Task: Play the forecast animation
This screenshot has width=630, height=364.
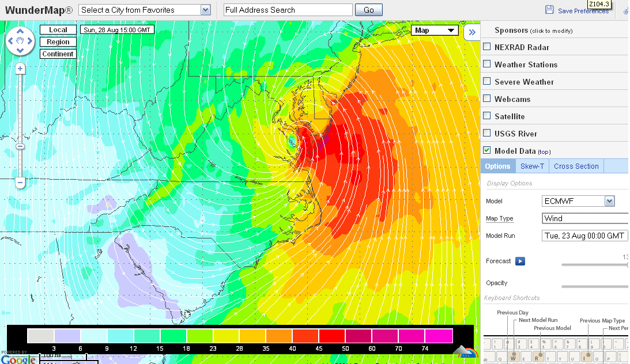Action: click(x=520, y=261)
